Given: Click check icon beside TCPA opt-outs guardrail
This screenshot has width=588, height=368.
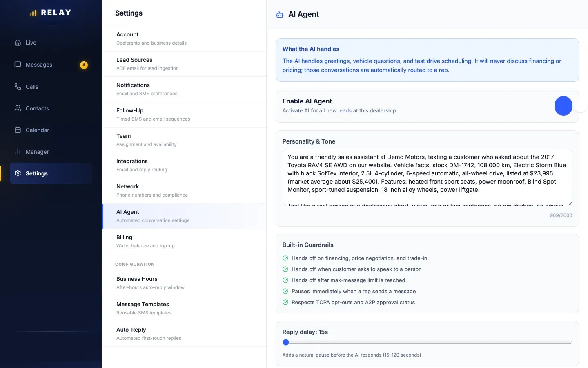Looking at the screenshot, I should pos(285,302).
